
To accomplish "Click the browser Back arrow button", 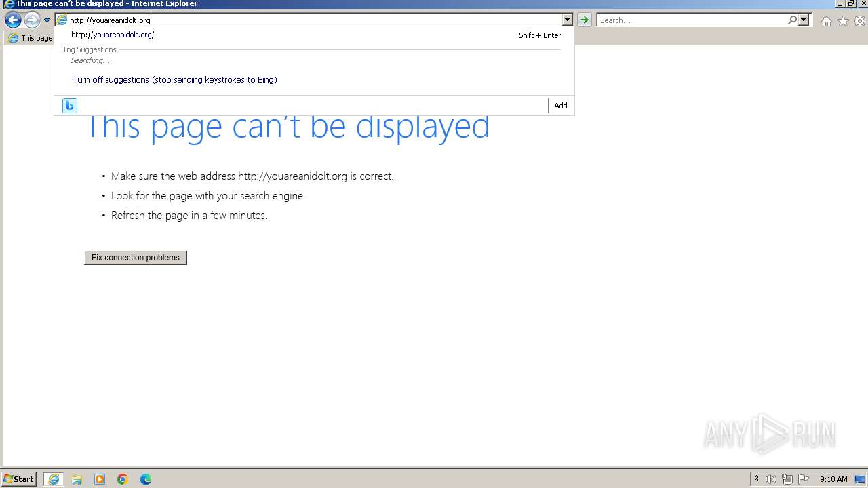I will click(13, 20).
